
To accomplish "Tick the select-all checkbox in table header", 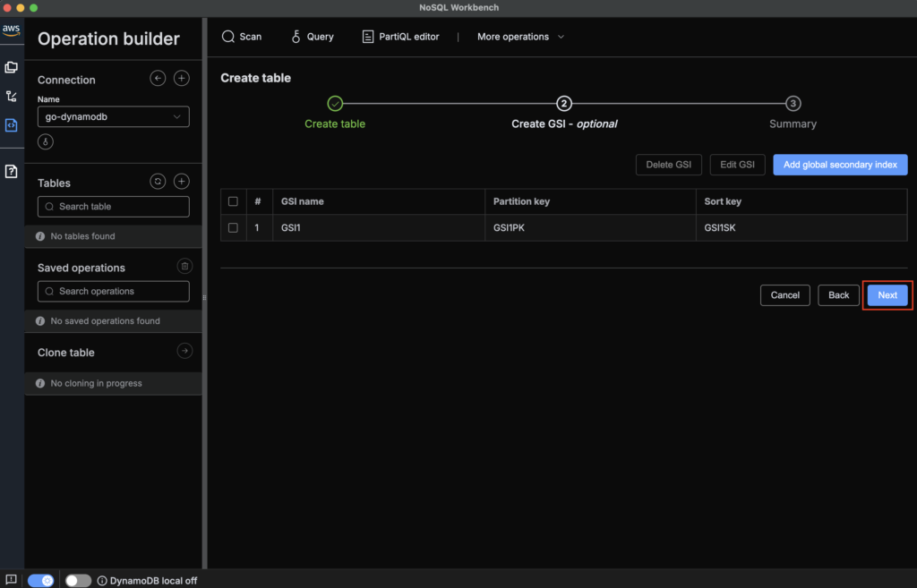I will 233,201.
